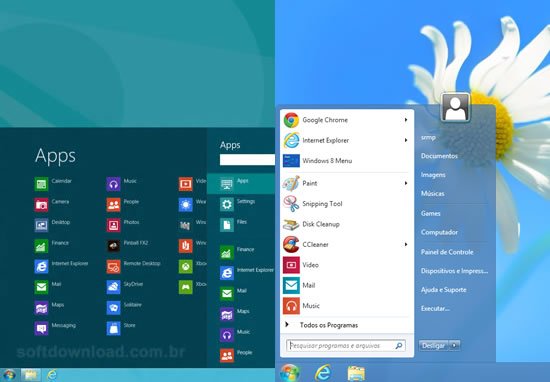Launch the Solitaire app tile
Viewport: 550px width, 382px height.
point(124,308)
